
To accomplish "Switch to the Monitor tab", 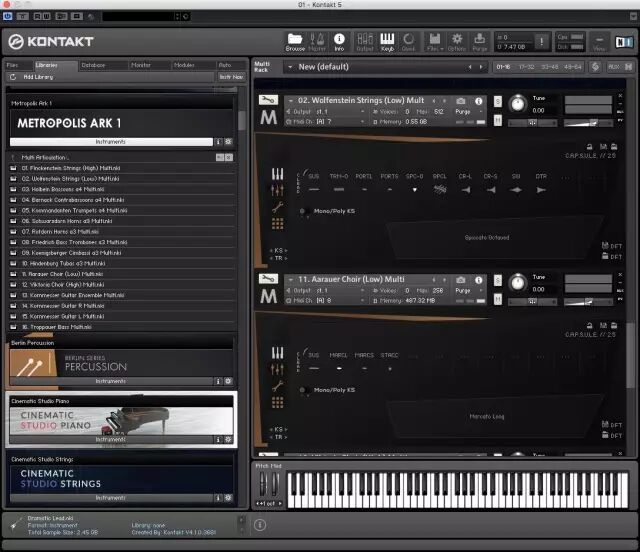I will 141,65.
